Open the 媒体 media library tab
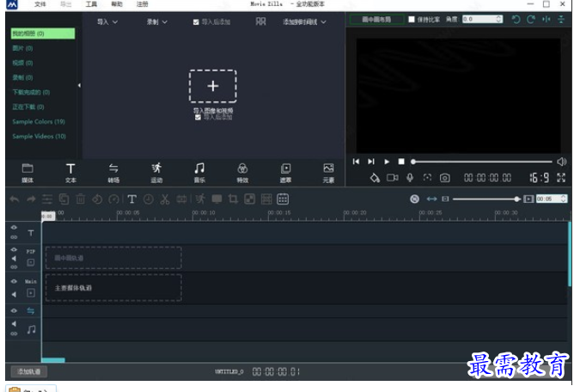Screen dimensions: 574x392 coord(27,173)
